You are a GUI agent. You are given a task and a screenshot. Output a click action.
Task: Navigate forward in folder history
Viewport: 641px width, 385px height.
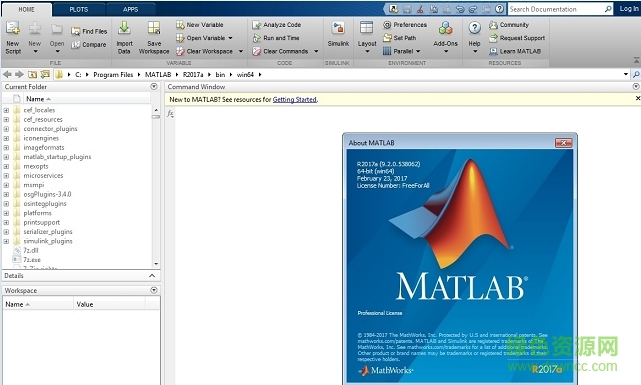click(x=19, y=74)
